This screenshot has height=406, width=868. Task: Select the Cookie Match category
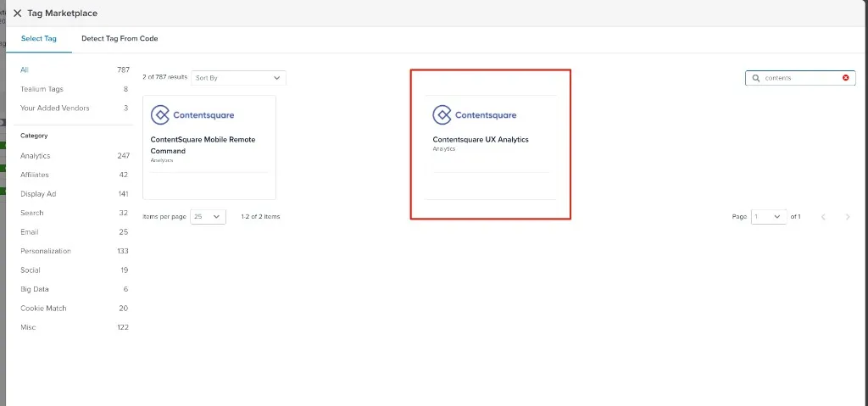(43, 309)
